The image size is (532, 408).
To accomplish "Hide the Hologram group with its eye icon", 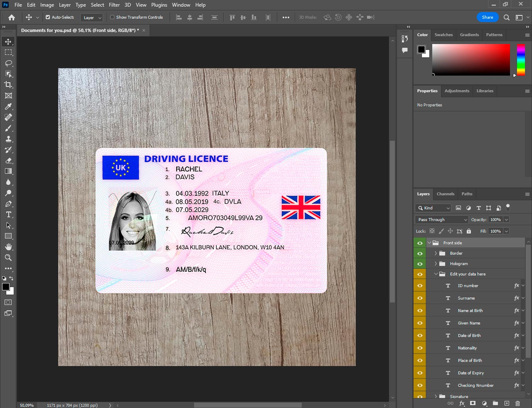I will [420, 264].
